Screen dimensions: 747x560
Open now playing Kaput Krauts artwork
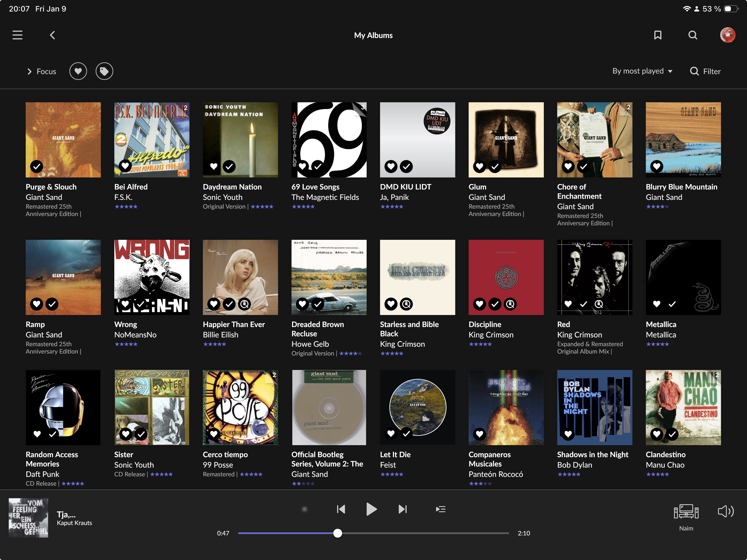pos(28,518)
